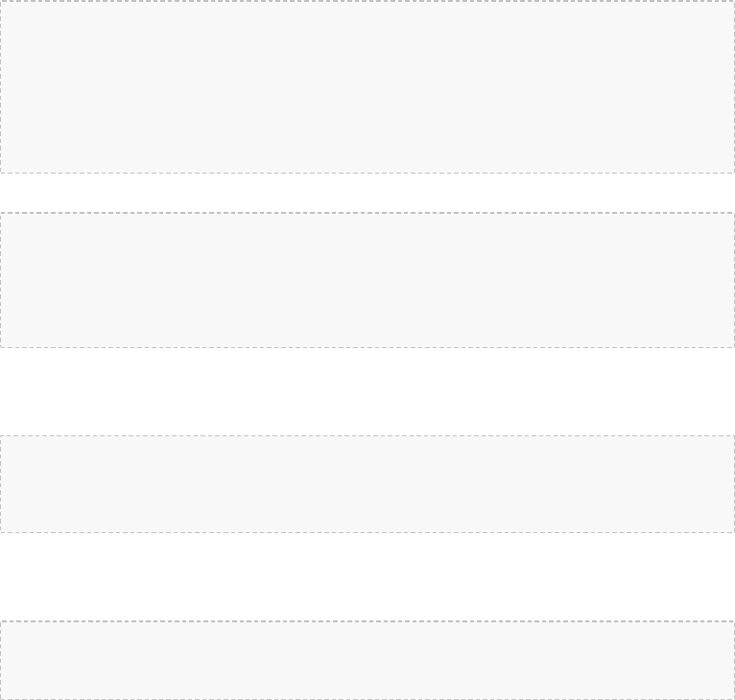735x700 pixels.
Task: Select the bottom dashed placeholder box
Action: tap(367, 661)
